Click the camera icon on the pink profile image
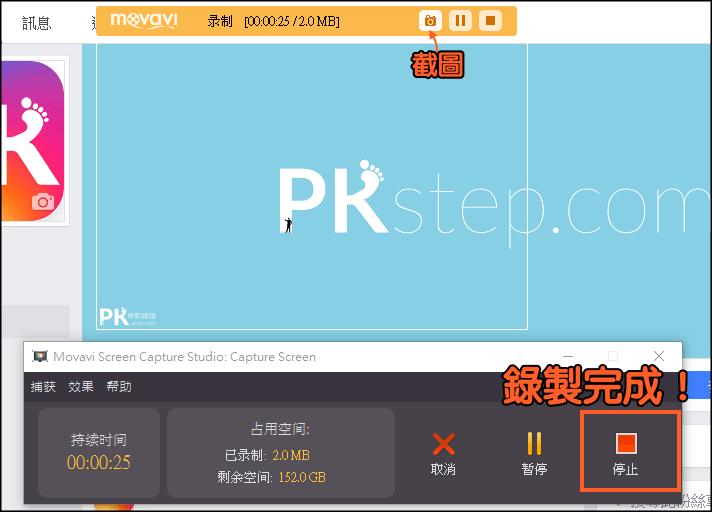 tap(43, 202)
